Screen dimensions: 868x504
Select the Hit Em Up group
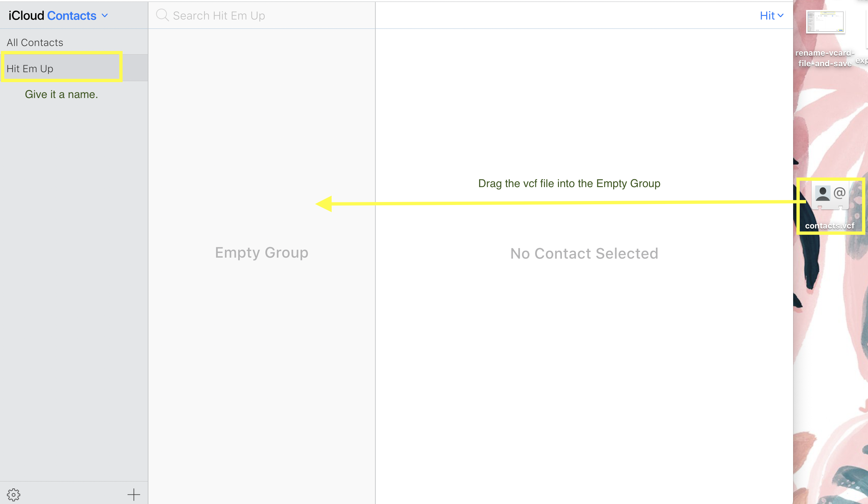click(30, 69)
